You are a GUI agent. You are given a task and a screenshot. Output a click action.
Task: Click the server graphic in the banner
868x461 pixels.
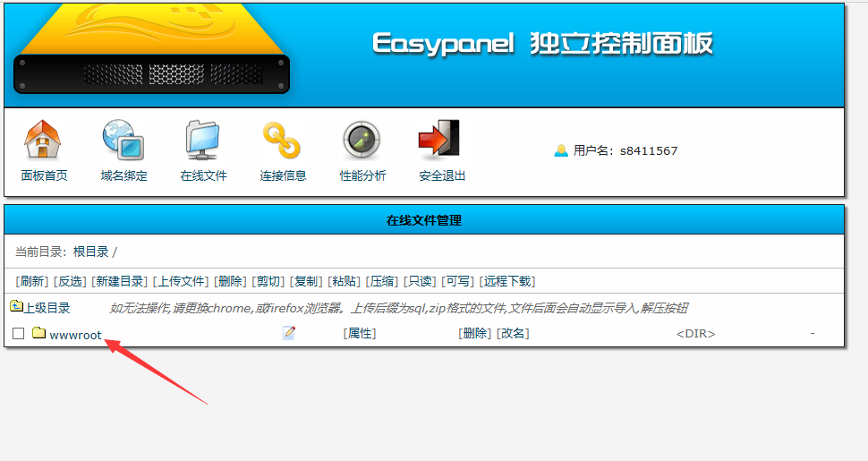152,48
